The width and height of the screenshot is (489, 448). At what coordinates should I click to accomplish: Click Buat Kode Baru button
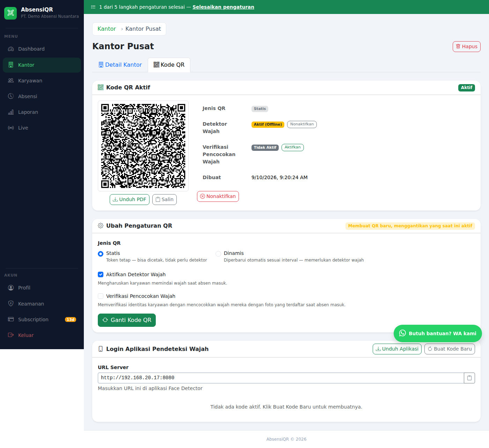click(450, 349)
